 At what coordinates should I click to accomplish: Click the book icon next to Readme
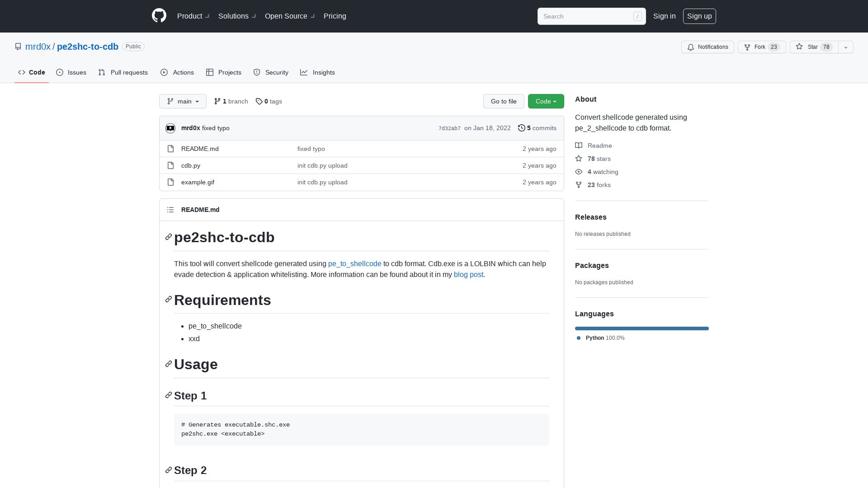579,145
